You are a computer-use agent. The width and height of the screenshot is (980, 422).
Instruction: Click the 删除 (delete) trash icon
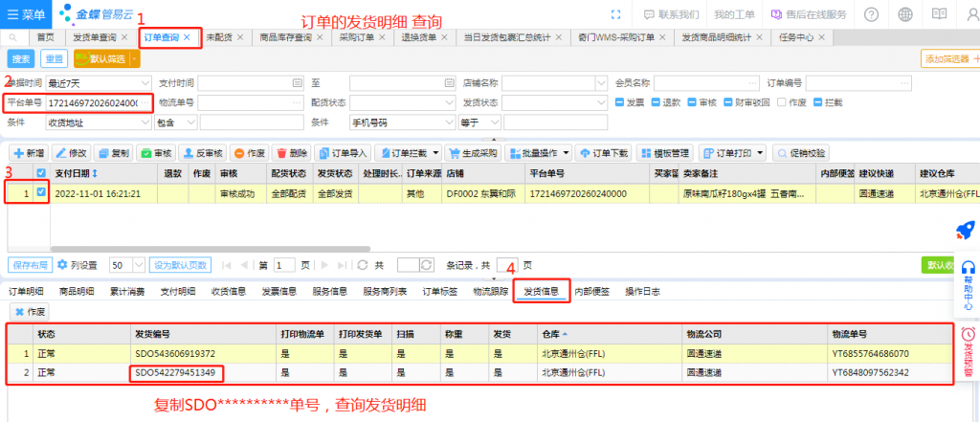[x=281, y=153]
